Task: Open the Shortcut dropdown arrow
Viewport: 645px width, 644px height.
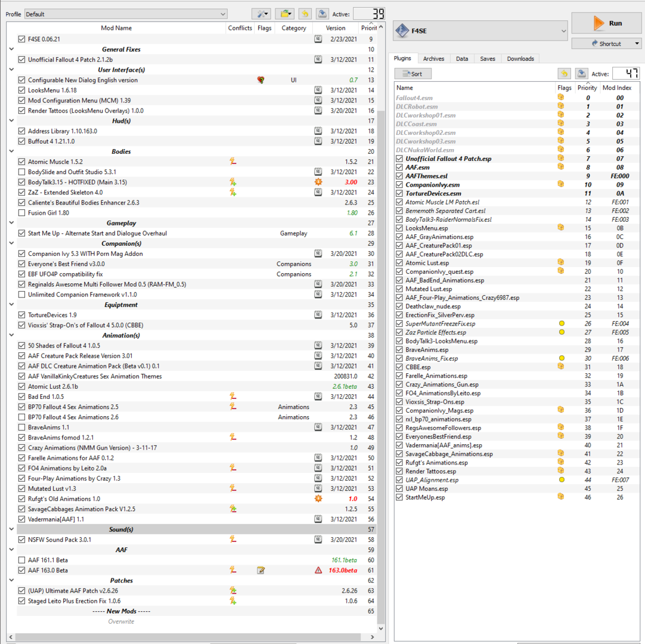Action: click(x=637, y=44)
